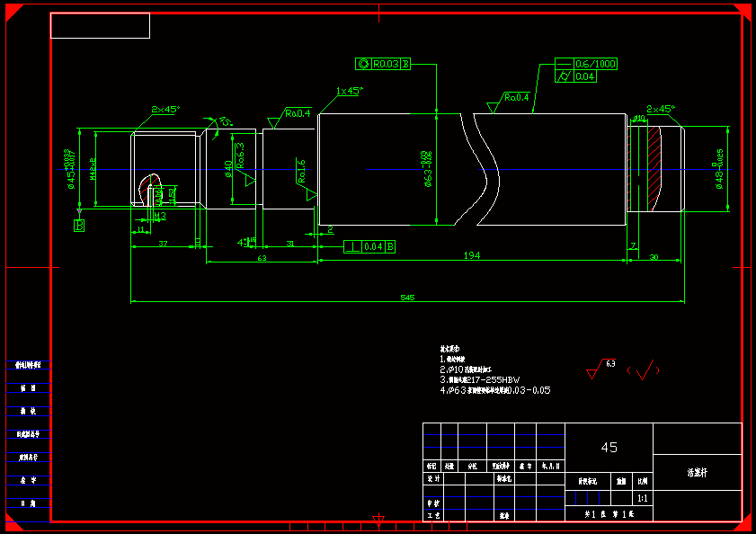Click the 7 dimension near the ø10 hole

click(633, 246)
